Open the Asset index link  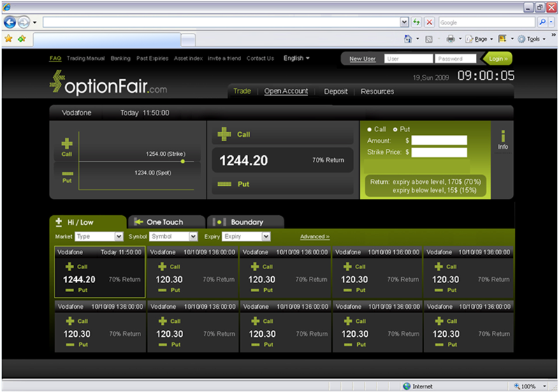(188, 58)
